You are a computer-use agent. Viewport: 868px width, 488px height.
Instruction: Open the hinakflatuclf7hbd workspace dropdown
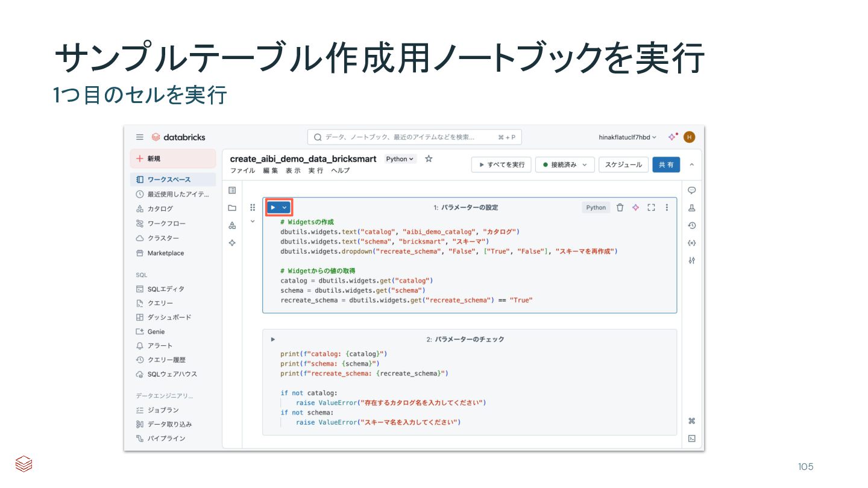627,137
